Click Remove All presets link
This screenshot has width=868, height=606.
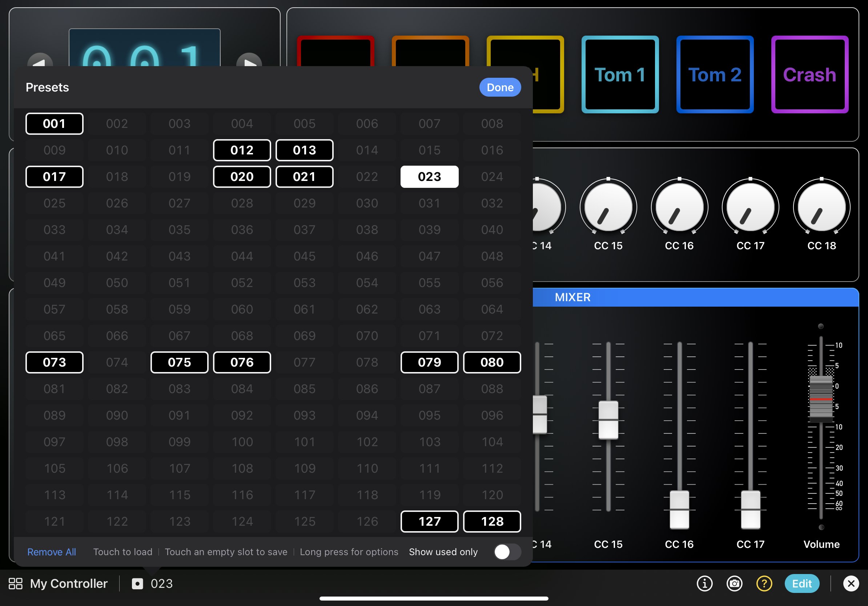coord(51,552)
